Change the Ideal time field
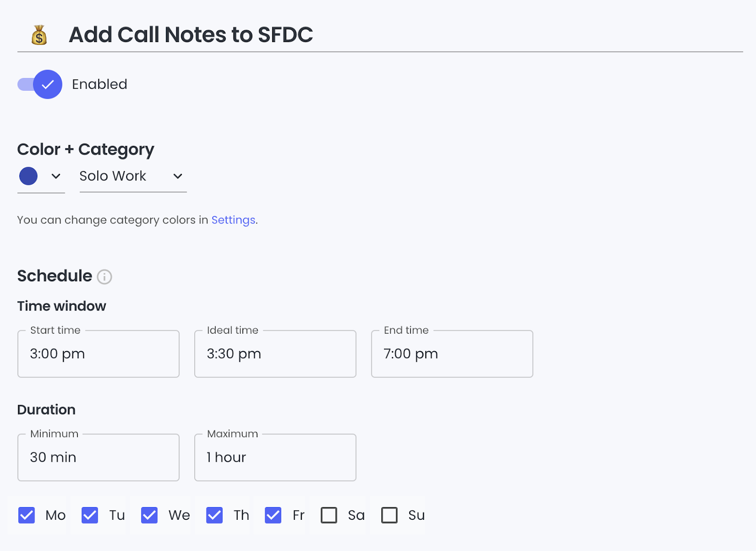The width and height of the screenshot is (756, 551). 275,353
